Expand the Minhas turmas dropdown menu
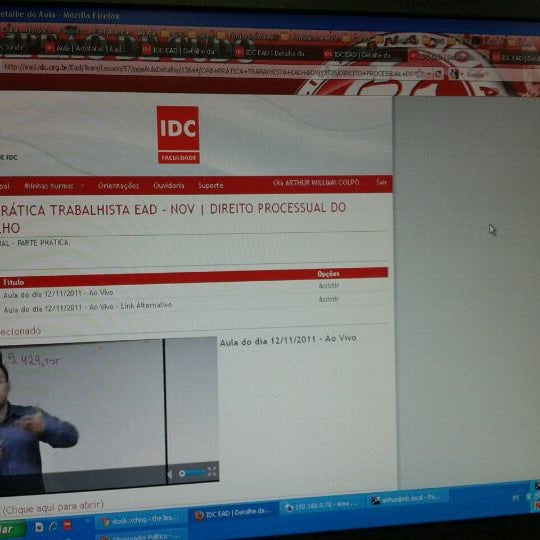540x540 pixels. (x=54, y=186)
